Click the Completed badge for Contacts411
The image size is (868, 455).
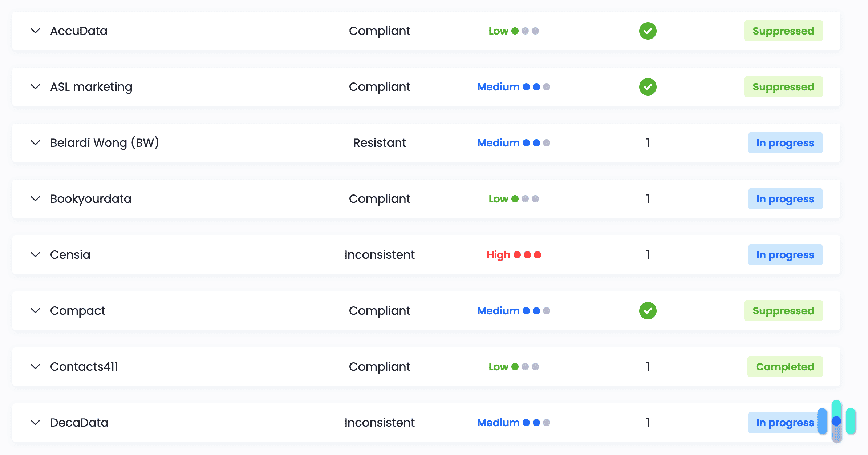[x=785, y=367]
